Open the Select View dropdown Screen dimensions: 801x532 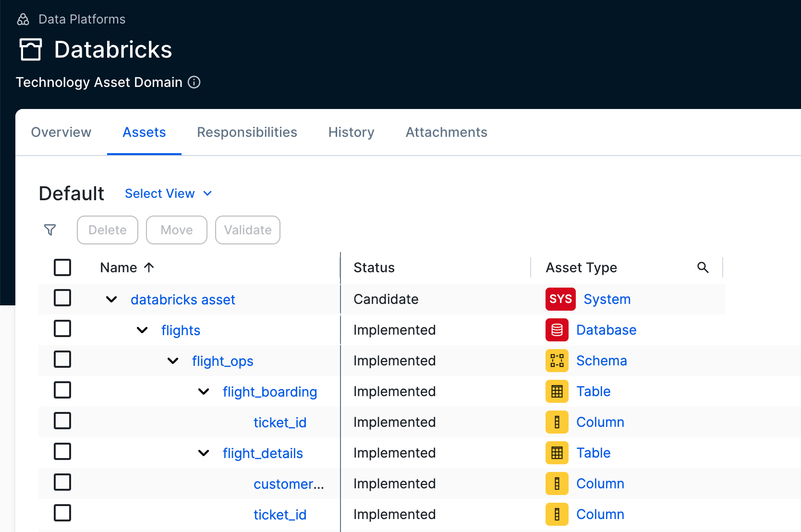pos(168,193)
